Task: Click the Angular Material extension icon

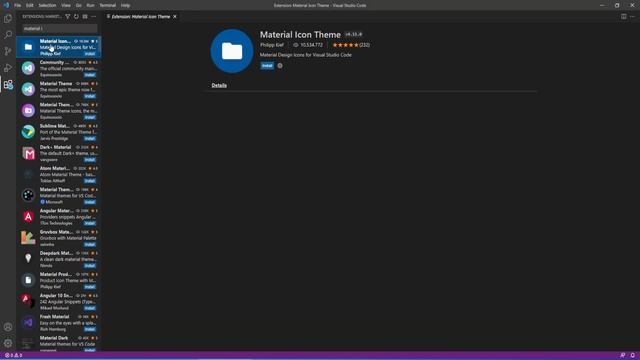Action: pos(28,217)
